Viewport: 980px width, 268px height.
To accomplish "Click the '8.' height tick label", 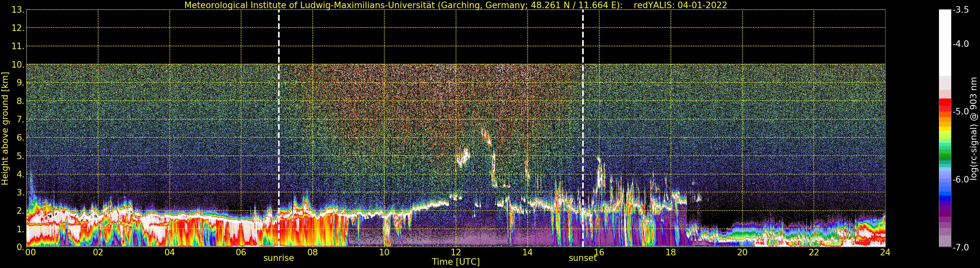I will 20,101.
